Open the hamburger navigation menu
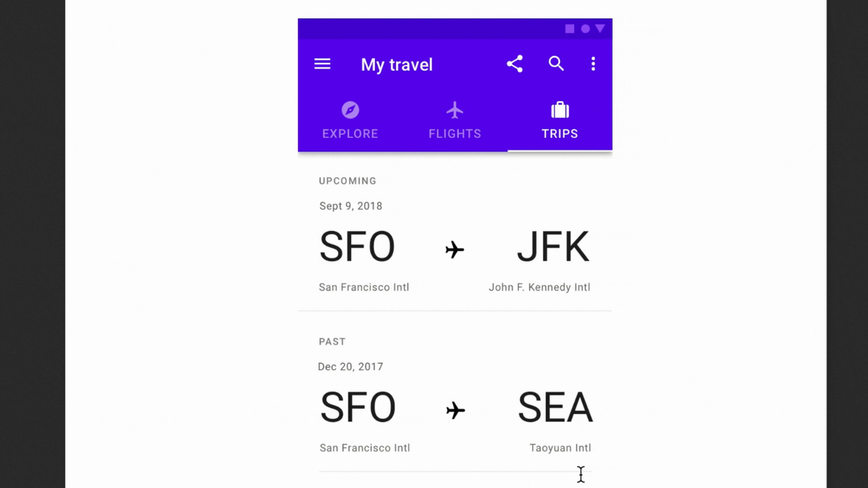Viewport: 868px width, 488px height. click(x=322, y=64)
